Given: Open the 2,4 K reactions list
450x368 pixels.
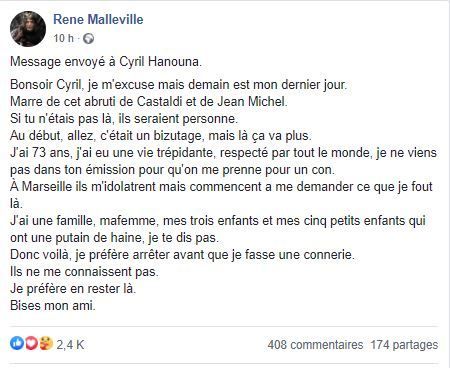Looking at the screenshot, I should tap(70, 345).
